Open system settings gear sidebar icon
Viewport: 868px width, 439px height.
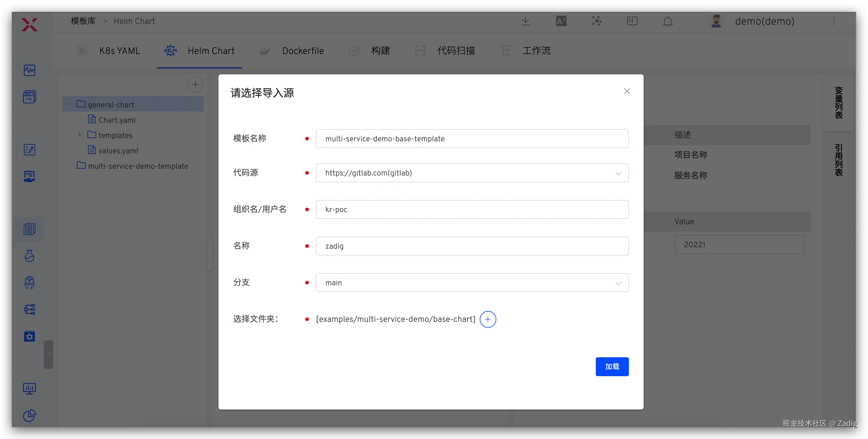29,336
